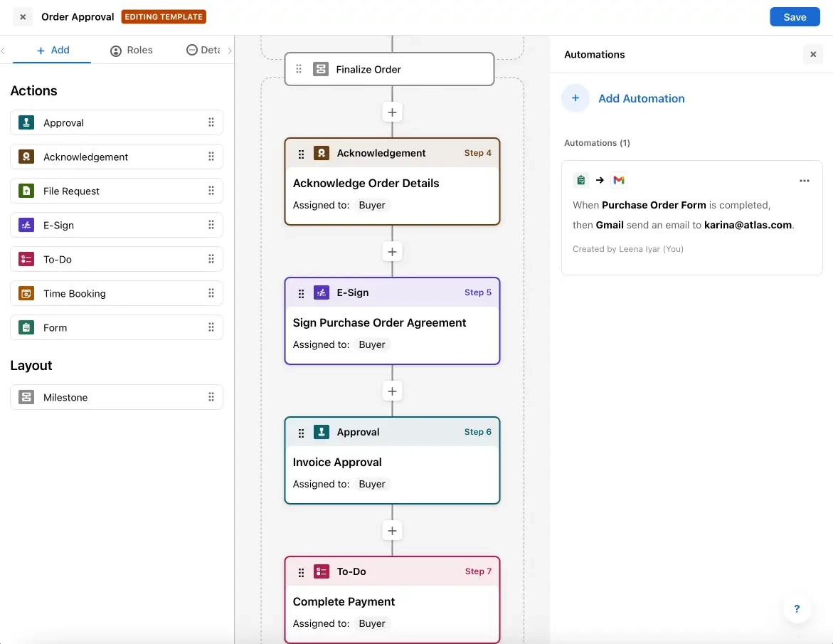Close the Automations panel
The width and height of the screenshot is (833, 644).
point(813,54)
